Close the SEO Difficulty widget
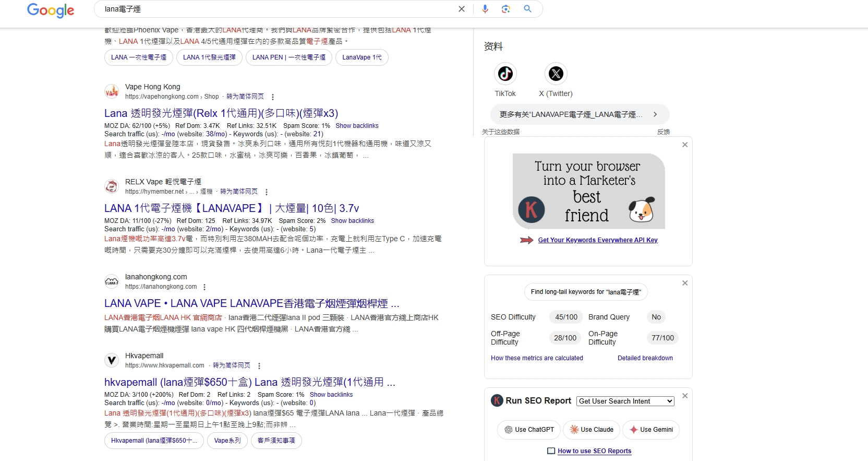 coord(685,283)
